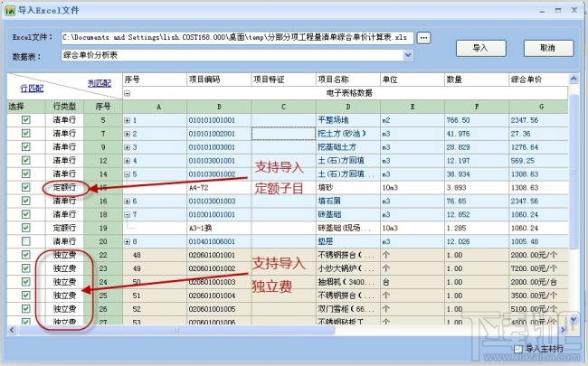
Task: Uncheck the row with 序号 9
Action: click(26, 146)
